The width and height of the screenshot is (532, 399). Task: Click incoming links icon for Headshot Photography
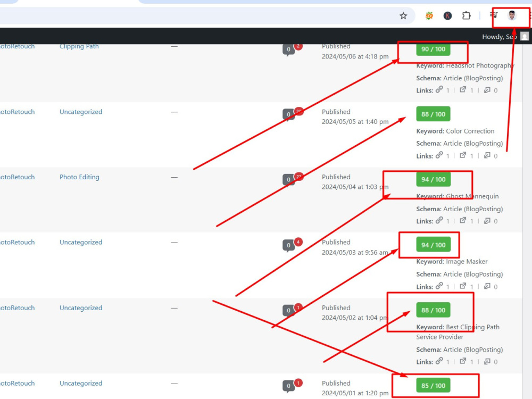click(487, 90)
